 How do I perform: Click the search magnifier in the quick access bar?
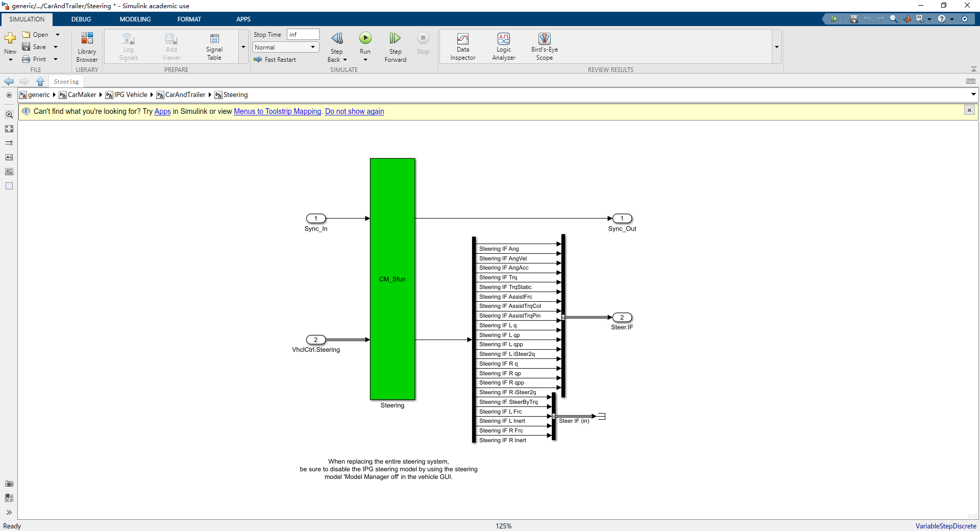pos(894,19)
